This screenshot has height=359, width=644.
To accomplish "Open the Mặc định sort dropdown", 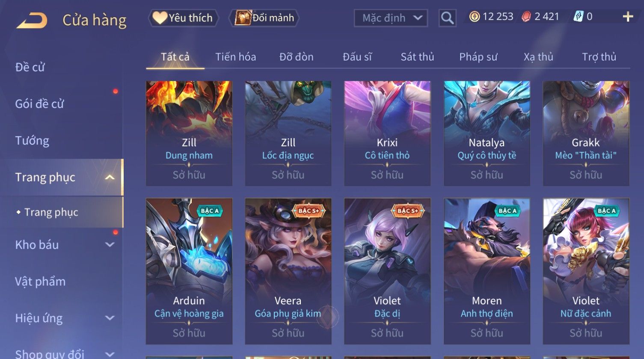I will click(x=391, y=18).
